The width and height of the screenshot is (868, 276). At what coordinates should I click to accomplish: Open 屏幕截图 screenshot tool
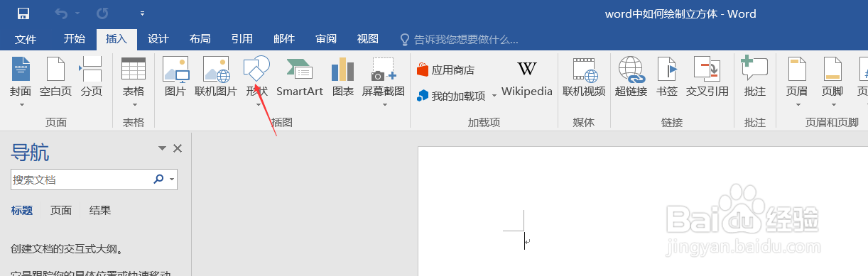click(384, 82)
